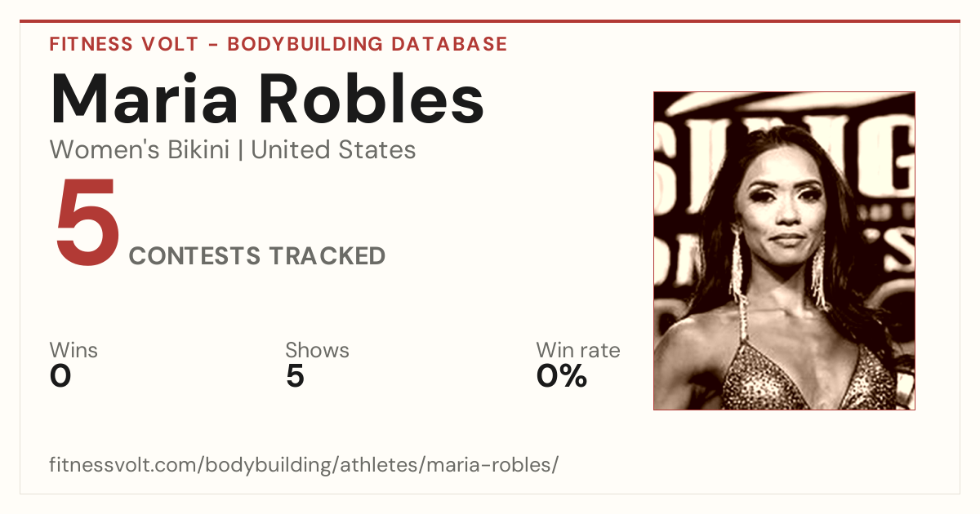Select the Win rate label

coord(578,351)
